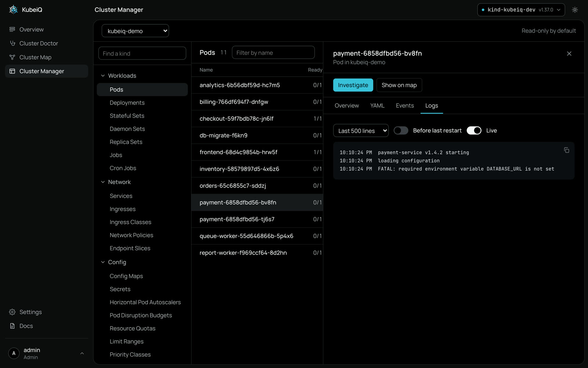Screen dimensions: 588x368
Task: Select pod payment-6858dfbd56-tj6s7
Action: pos(257,219)
